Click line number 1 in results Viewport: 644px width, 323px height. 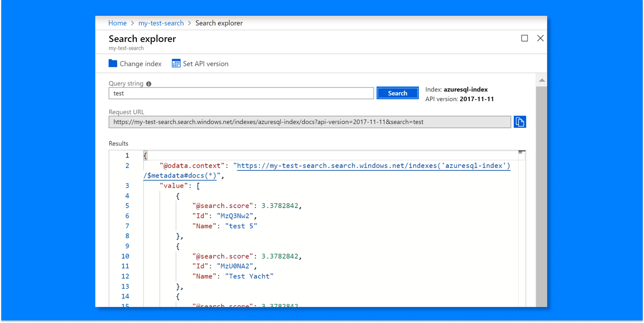point(127,156)
